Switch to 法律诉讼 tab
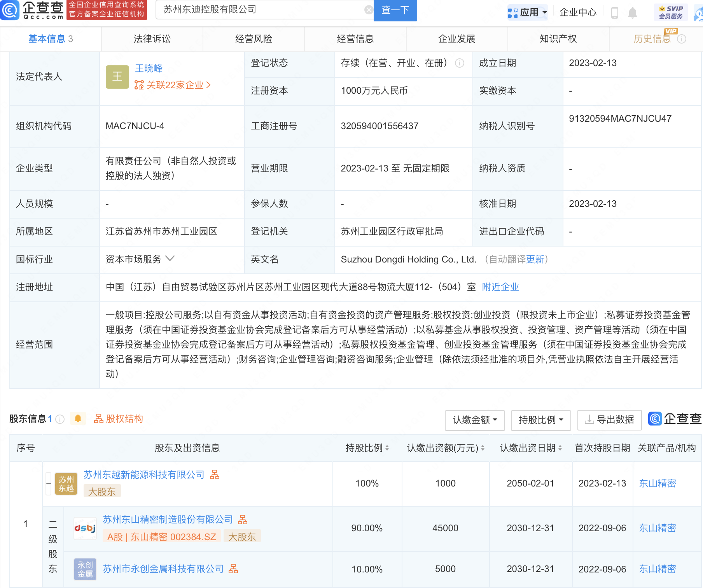 pos(152,39)
